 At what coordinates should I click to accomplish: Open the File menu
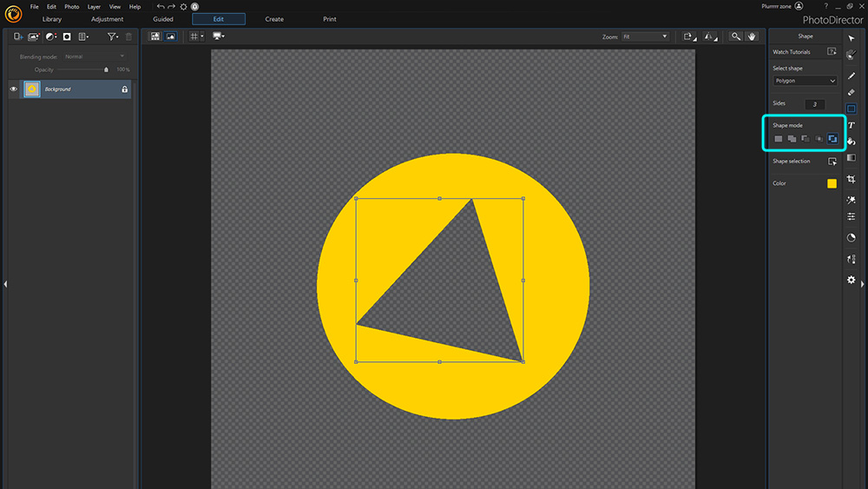click(x=35, y=7)
